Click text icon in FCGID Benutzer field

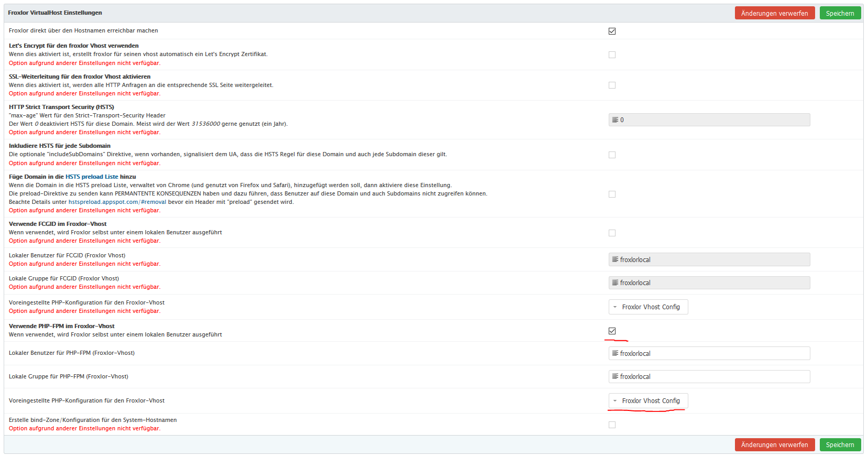pyautogui.click(x=615, y=259)
